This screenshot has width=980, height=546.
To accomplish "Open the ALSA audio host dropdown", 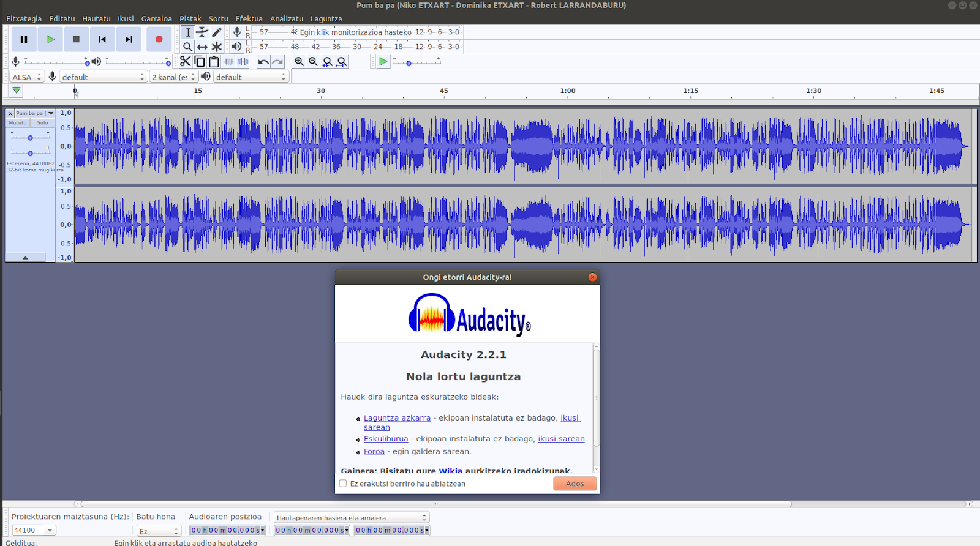I will [27, 77].
